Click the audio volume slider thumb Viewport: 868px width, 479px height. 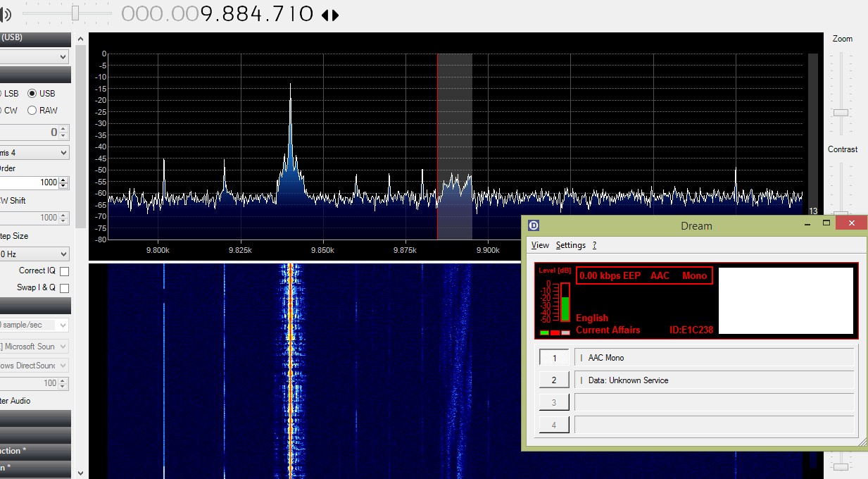click(75, 13)
